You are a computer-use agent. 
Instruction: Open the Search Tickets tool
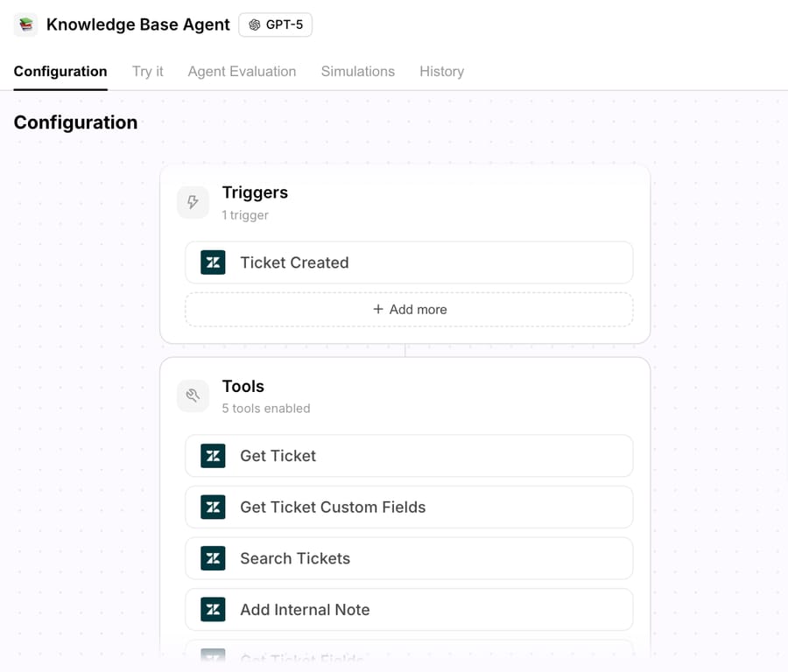click(409, 558)
